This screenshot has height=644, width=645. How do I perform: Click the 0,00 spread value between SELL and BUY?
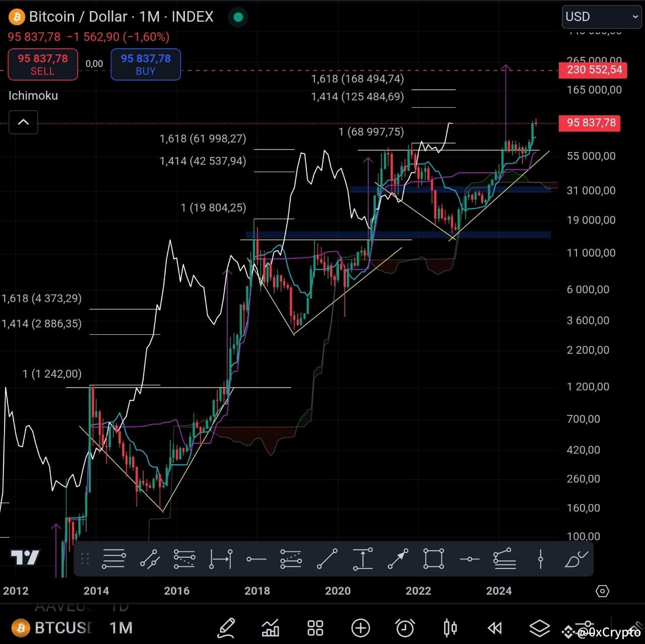click(94, 63)
